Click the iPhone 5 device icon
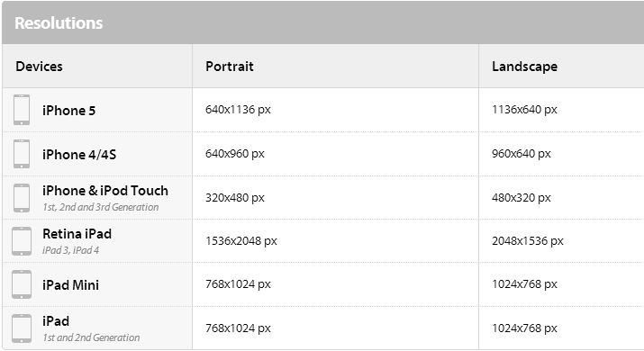The height and width of the screenshot is (351, 644). pos(22,110)
